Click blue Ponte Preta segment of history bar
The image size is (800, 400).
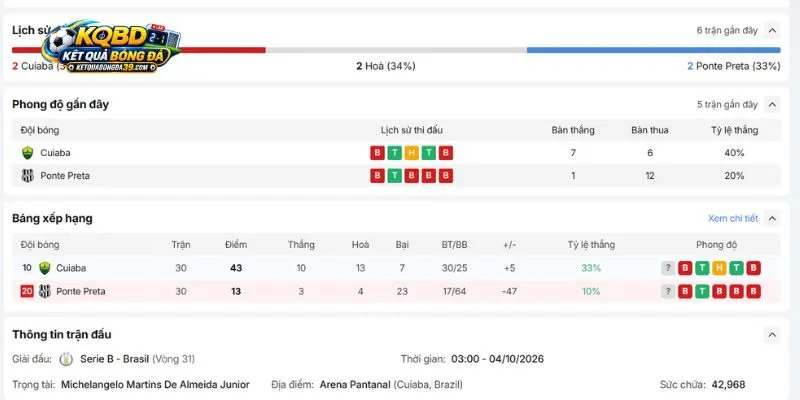[x=654, y=50]
